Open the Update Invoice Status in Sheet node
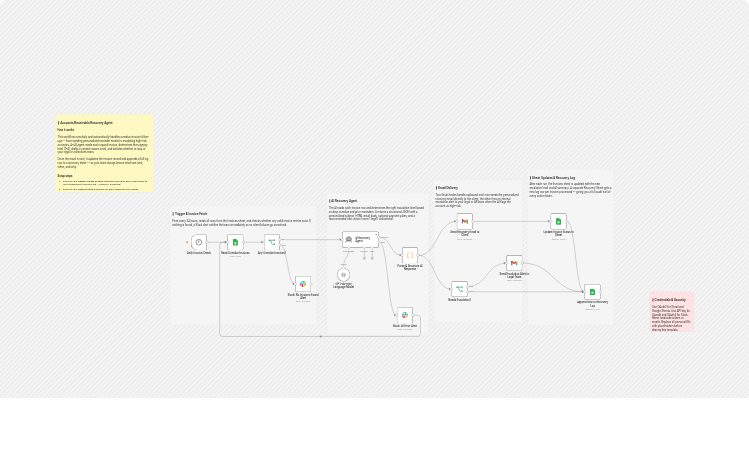 (x=558, y=222)
